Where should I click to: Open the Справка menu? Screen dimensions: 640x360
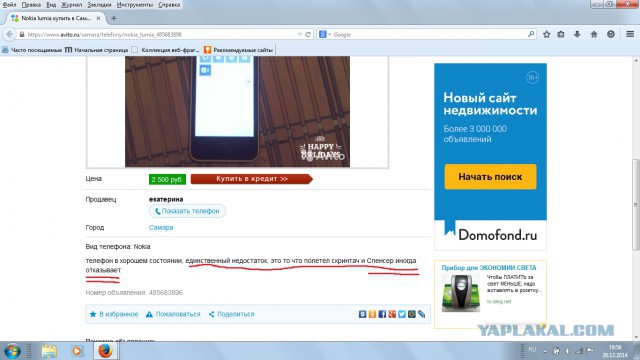click(169, 5)
